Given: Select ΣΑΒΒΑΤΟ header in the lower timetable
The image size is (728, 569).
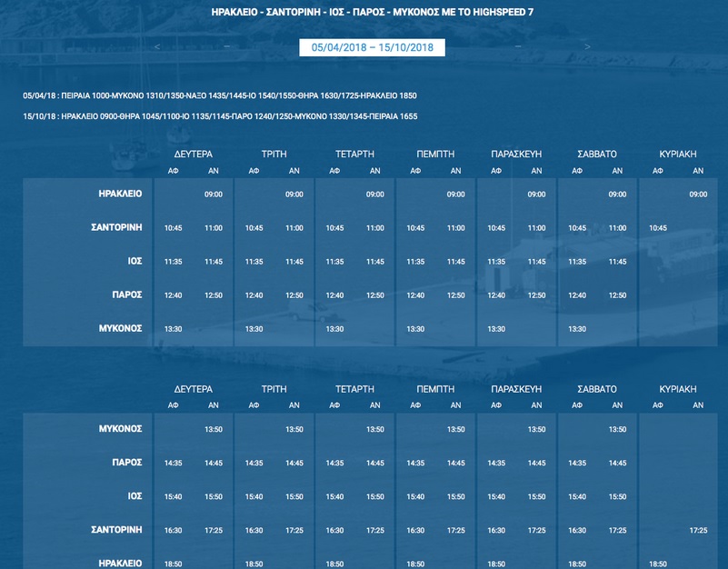Looking at the screenshot, I should (597, 389).
